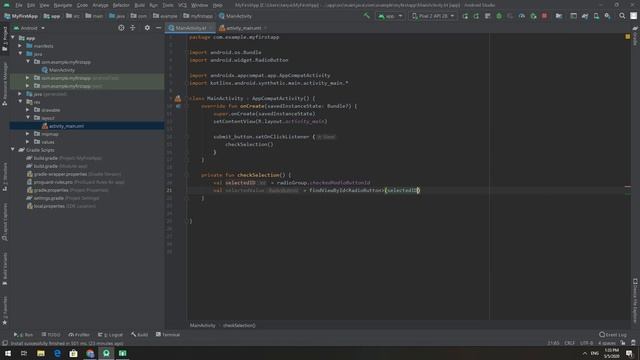This screenshot has width=640, height=360.
Task: Expand the values folder
Action: tap(28, 142)
